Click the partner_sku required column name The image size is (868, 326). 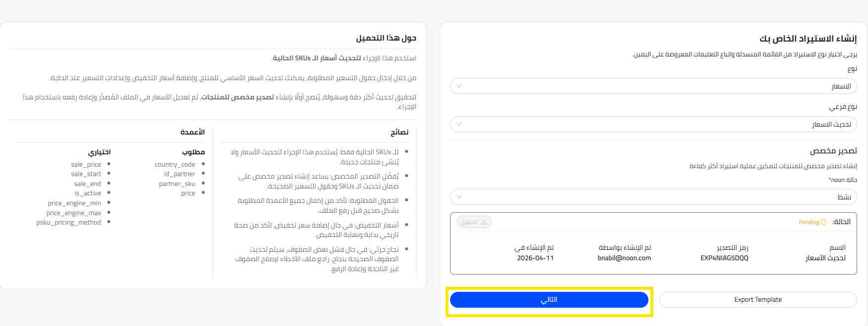[x=177, y=184]
